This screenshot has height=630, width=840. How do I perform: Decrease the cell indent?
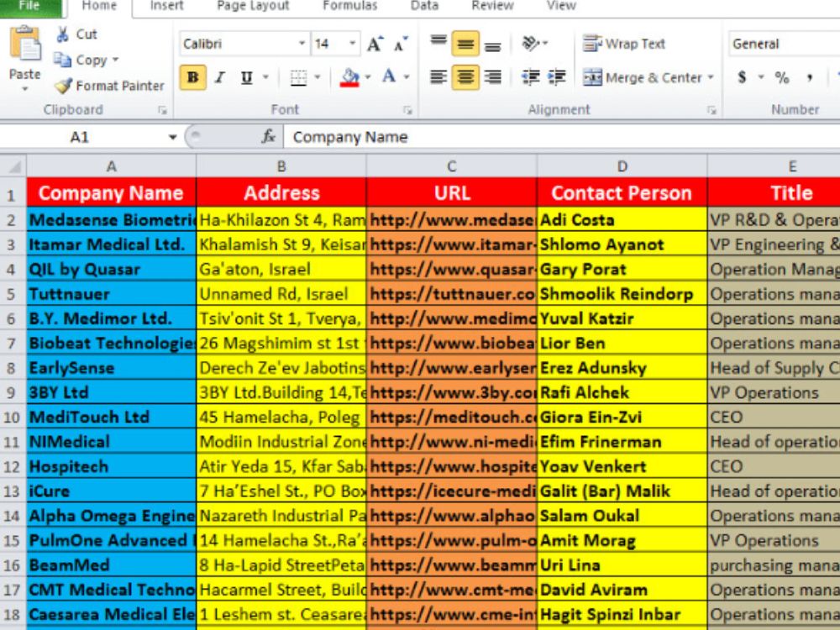pyautogui.click(x=530, y=77)
